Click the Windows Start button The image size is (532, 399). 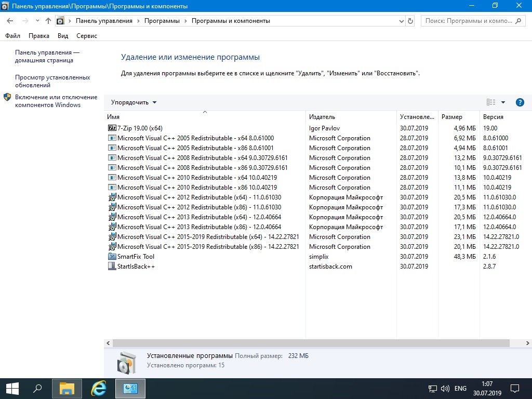pyautogui.click(x=12, y=388)
